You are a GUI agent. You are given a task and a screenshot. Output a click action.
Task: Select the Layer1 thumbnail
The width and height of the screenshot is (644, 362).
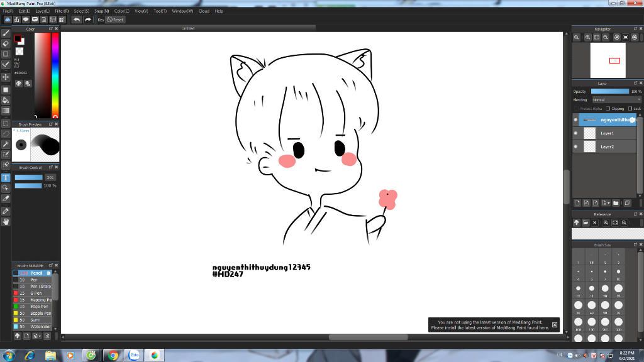[589, 133]
